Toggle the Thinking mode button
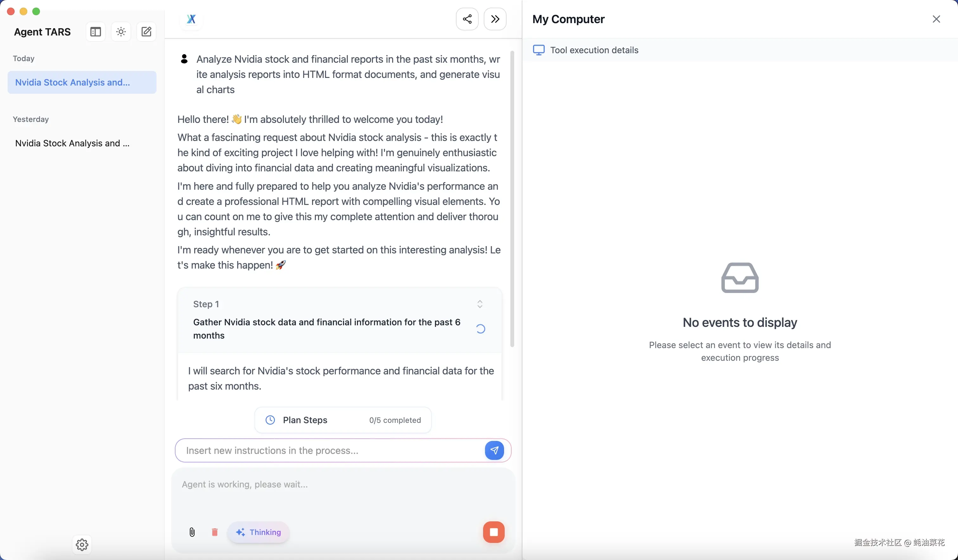Screen dimensions: 958x560 pos(259,532)
